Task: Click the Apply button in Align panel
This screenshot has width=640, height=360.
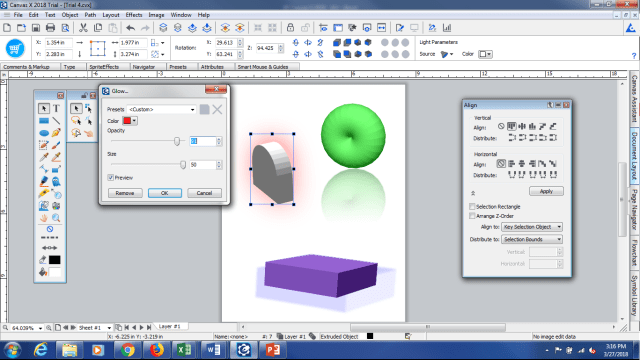Action: (546, 191)
